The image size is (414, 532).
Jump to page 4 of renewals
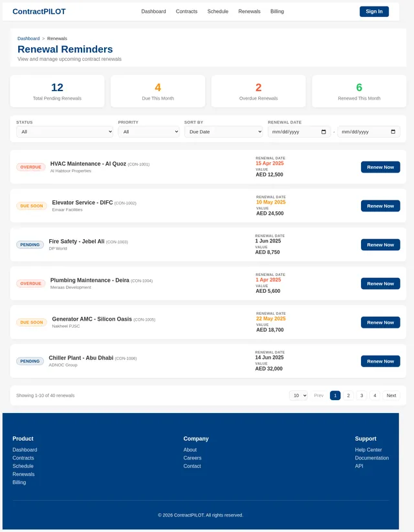click(375, 395)
